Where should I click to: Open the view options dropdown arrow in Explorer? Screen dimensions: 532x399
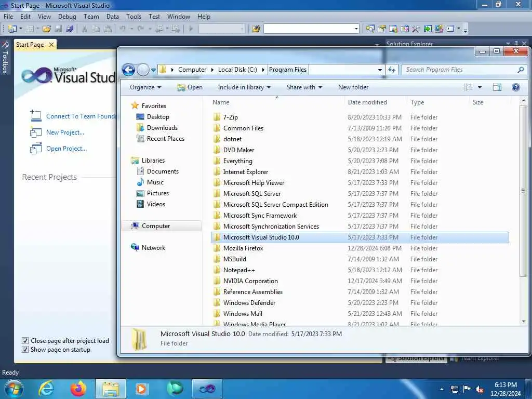[480, 87]
